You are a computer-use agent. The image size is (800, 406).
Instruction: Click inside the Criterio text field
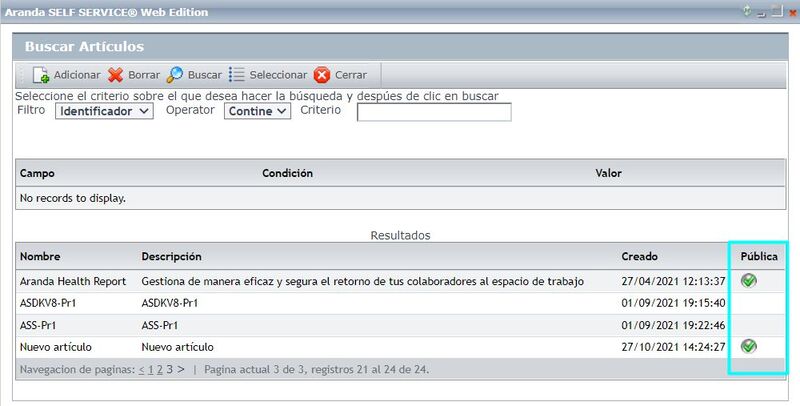(434, 112)
